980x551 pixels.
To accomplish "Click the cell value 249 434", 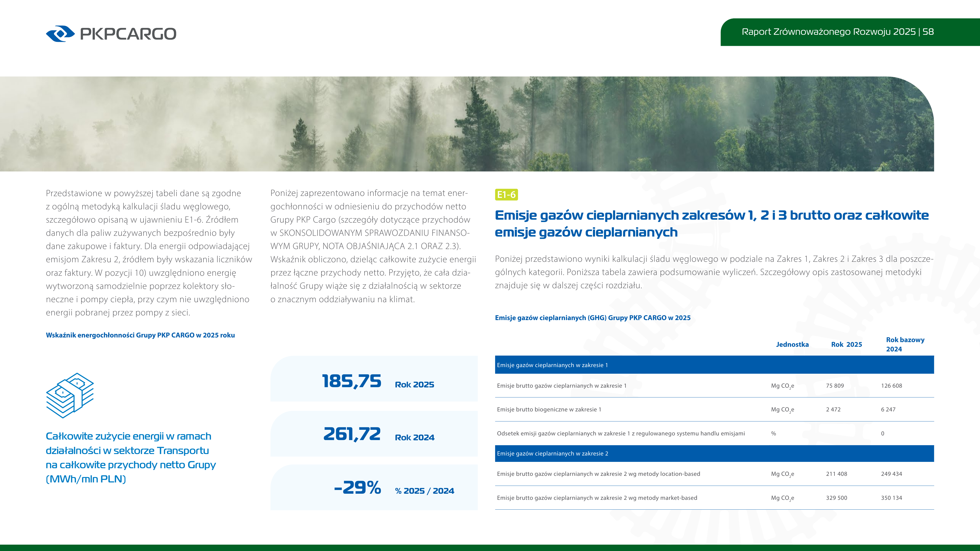I will coord(891,474).
